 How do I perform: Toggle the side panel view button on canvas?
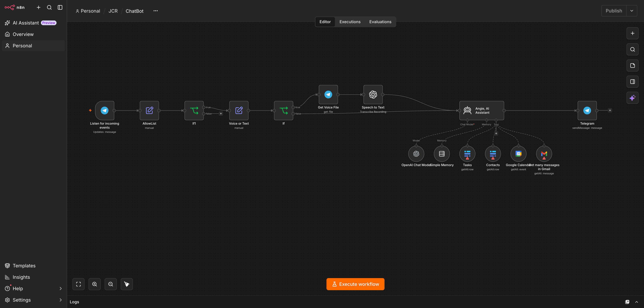point(632,82)
